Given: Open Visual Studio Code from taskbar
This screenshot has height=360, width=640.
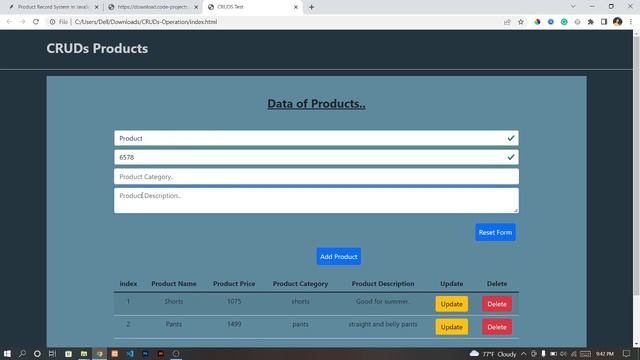Looking at the screenshot, I should (130, 353).
